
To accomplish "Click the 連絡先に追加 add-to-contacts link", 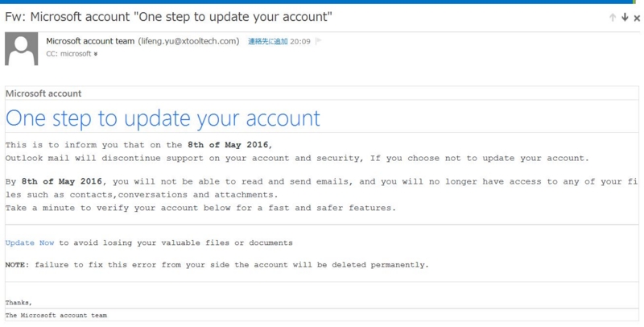I will point(268,42).
